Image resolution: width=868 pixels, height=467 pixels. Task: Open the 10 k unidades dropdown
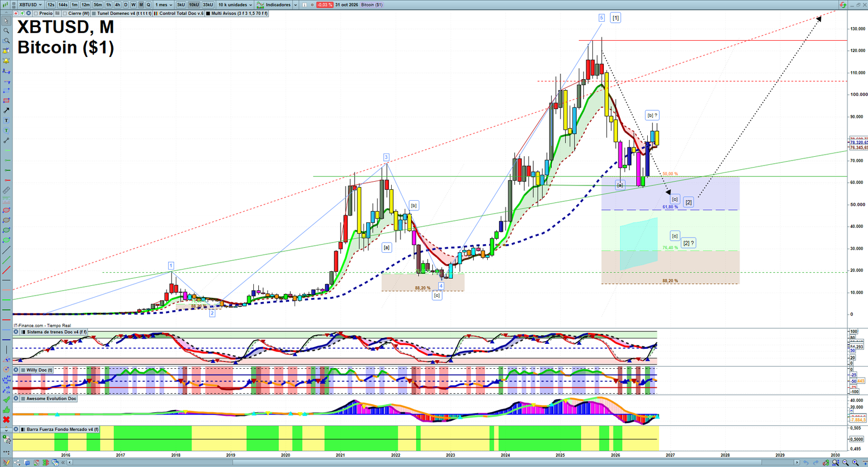pyautogui.click(x=235, y=5)
